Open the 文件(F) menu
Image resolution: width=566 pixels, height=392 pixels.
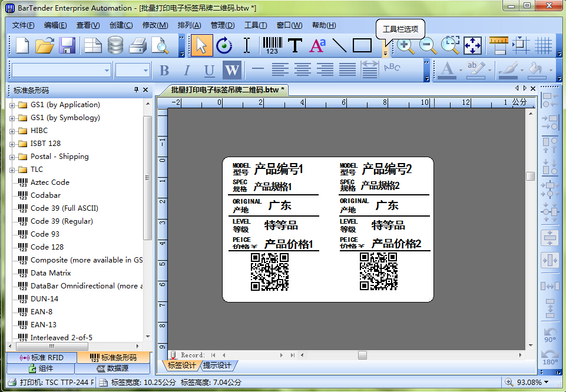pos(23,25)
